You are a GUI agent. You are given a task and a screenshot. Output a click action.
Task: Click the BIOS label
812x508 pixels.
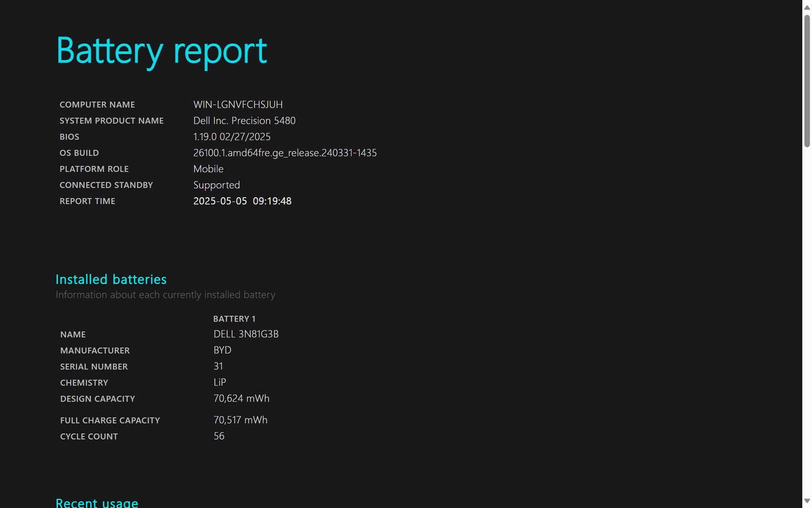pos(70,137)
